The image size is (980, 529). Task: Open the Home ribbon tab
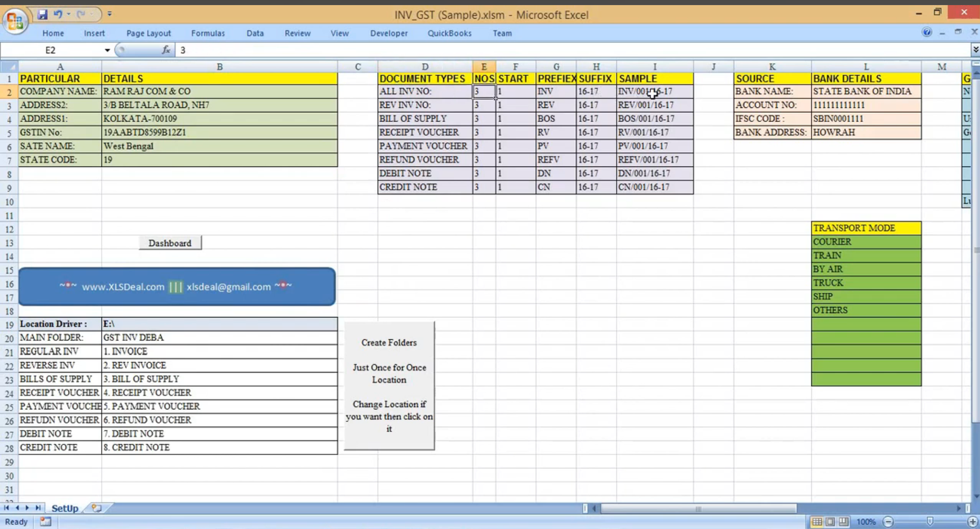point(53,33)
